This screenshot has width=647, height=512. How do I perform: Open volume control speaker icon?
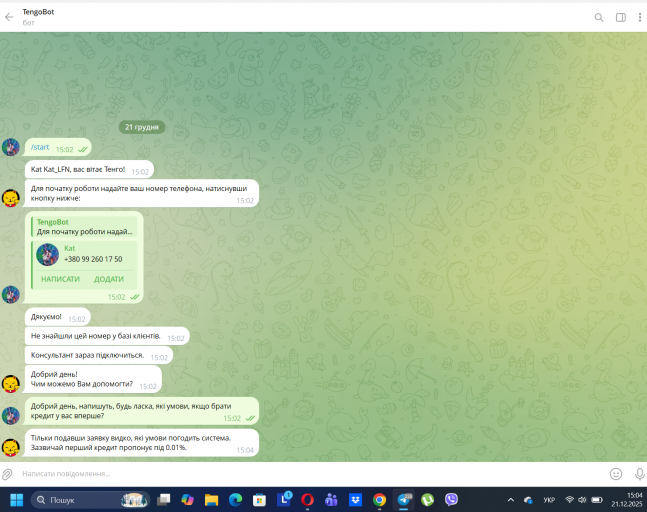(582, 500)
